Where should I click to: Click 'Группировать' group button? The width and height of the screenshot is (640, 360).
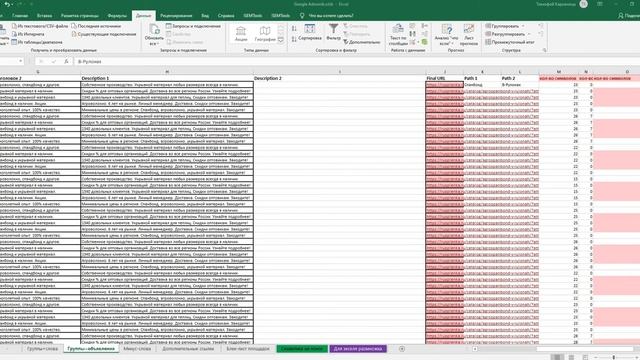pyautogui.click(x=502, y=26)
